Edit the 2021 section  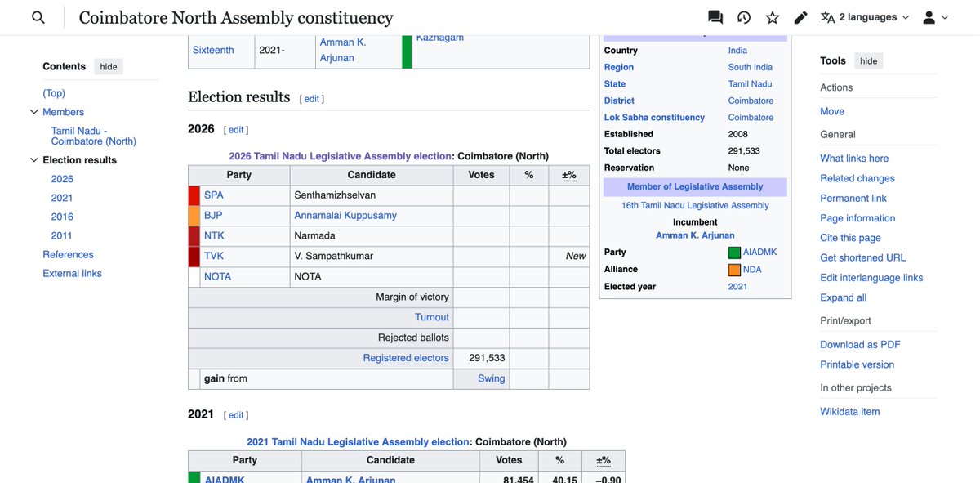[x=236, y=415]
